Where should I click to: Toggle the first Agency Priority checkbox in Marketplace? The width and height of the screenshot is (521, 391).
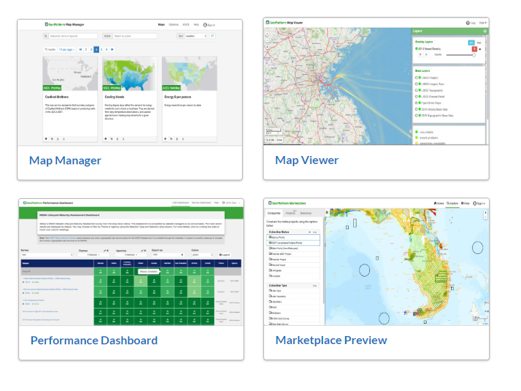pyautogui.click(x=270, y=237)
